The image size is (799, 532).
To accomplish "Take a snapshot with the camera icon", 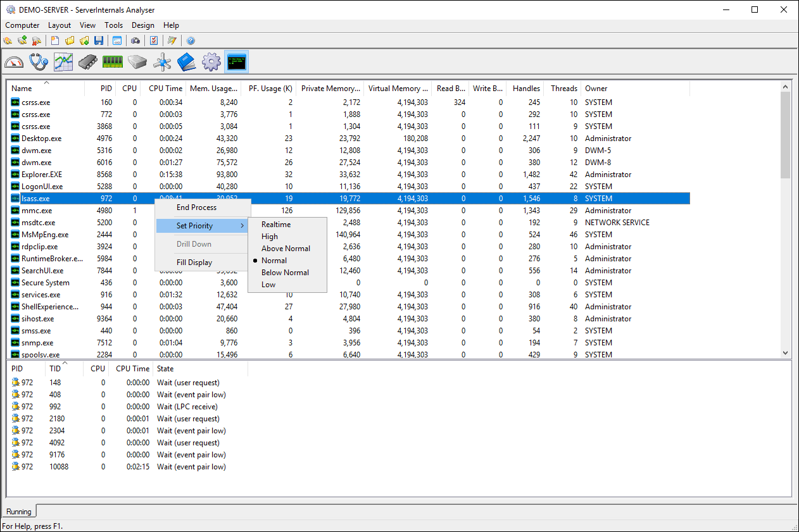I will pyautogui.click(x=135, y=40).
